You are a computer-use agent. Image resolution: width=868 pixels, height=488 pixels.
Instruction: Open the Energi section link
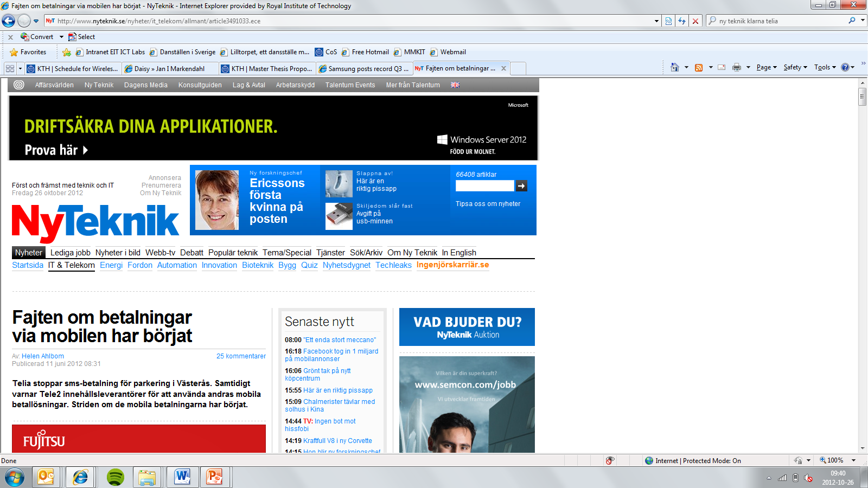coord(111,265)
